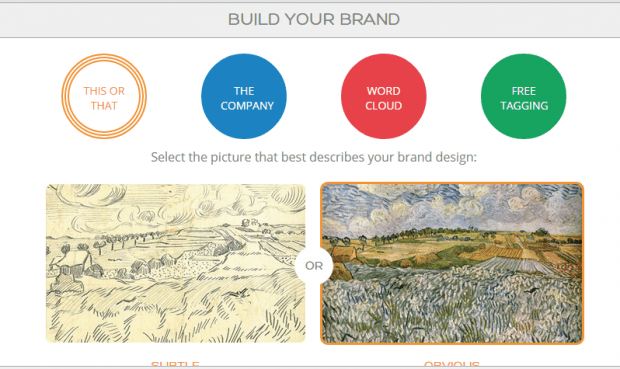Click the 'Select the picture' instruction text
The width and height of the screenshot is (620, 369).
point(314,157)
